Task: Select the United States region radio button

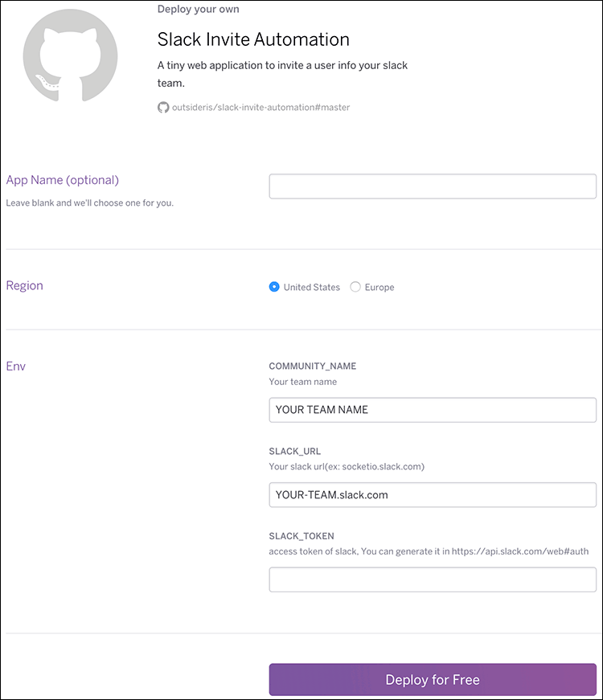Action: [274, 287]
